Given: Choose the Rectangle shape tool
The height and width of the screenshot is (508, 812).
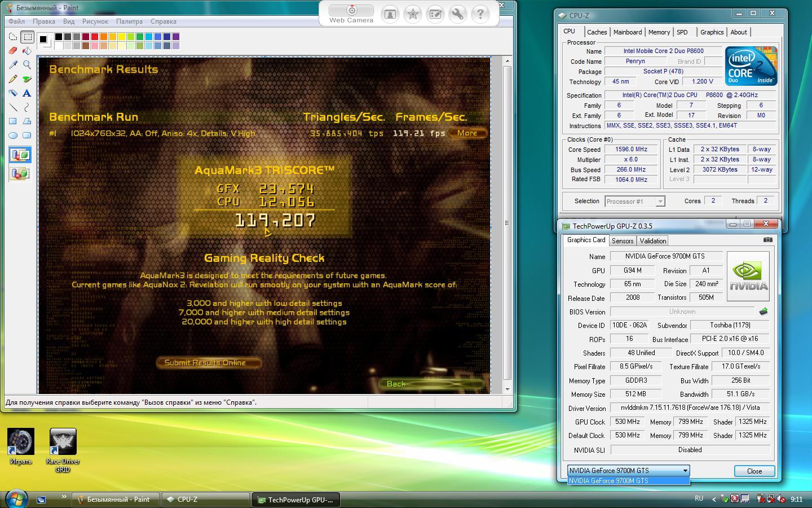Looking at the screenshot, I should 13,121.
